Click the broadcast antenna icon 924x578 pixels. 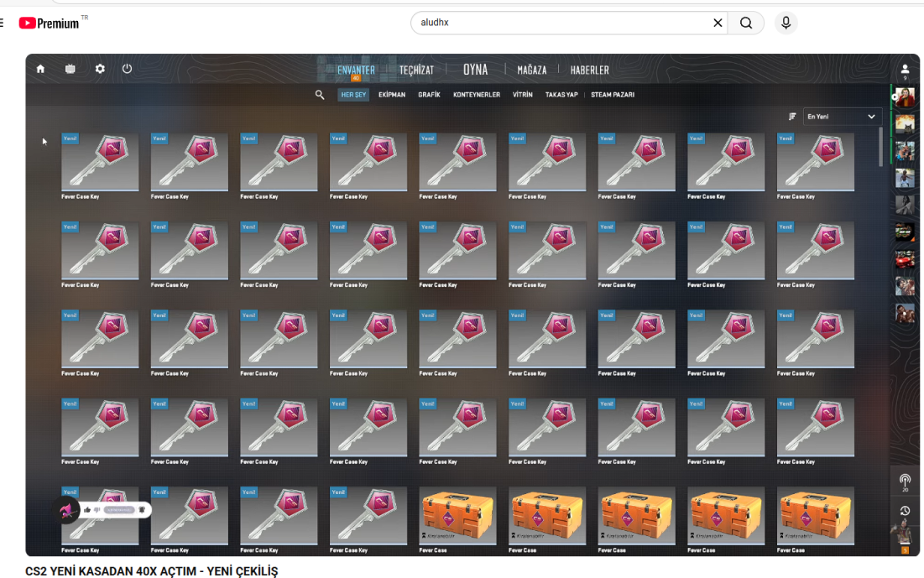906,482
